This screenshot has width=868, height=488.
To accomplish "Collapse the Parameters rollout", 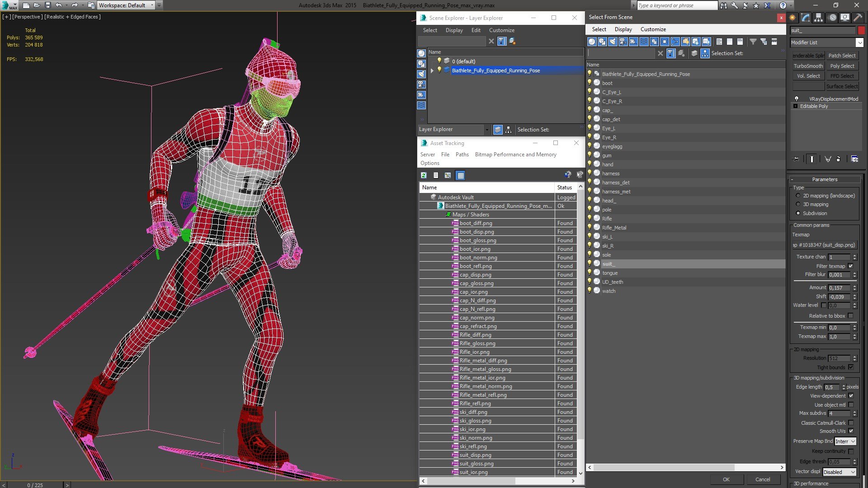I will [x=825, y=179].
